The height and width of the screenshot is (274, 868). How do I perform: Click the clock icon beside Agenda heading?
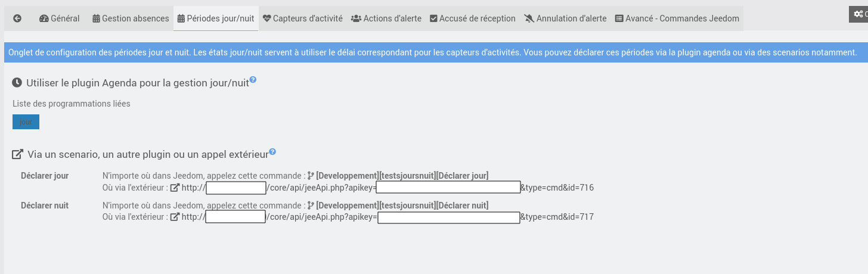(x=17, y=83)
